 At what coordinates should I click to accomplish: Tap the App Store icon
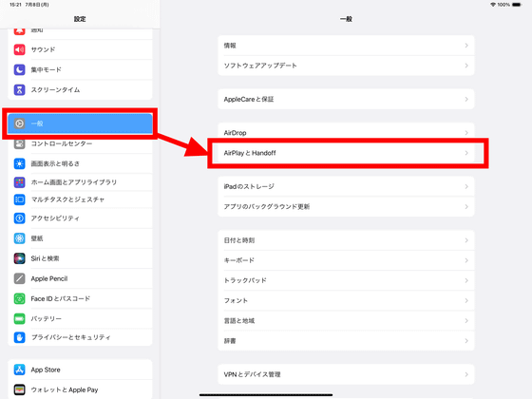19,370
